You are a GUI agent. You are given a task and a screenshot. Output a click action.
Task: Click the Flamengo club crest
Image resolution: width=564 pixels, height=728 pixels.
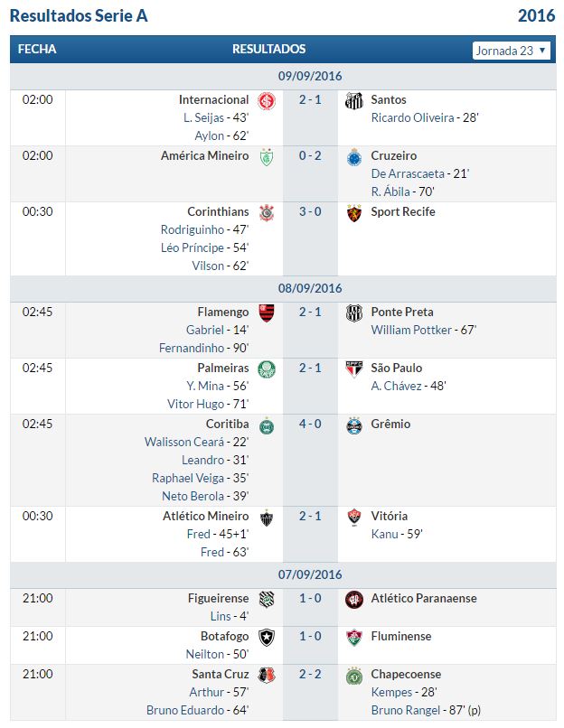pyautogui.click(x=267, y=313)
